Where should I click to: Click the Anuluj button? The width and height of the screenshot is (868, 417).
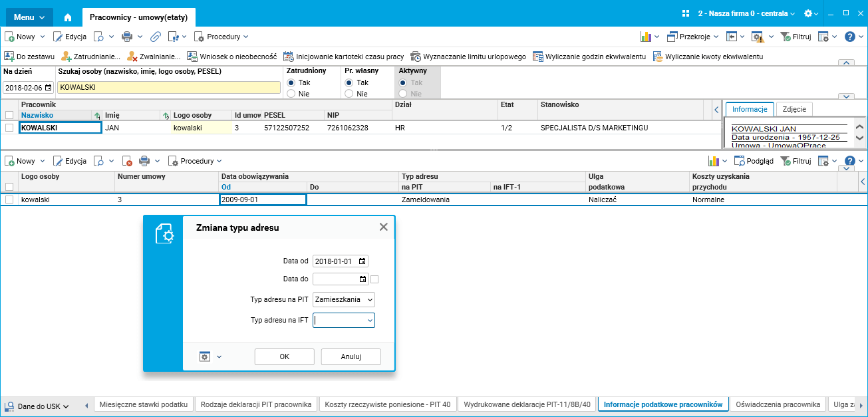coord(351,356)
